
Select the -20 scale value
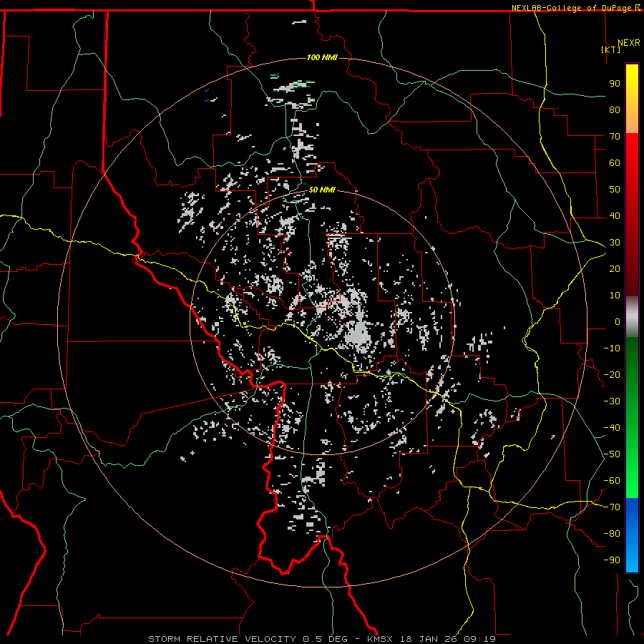pyautogui.click(x=612, y=374)
